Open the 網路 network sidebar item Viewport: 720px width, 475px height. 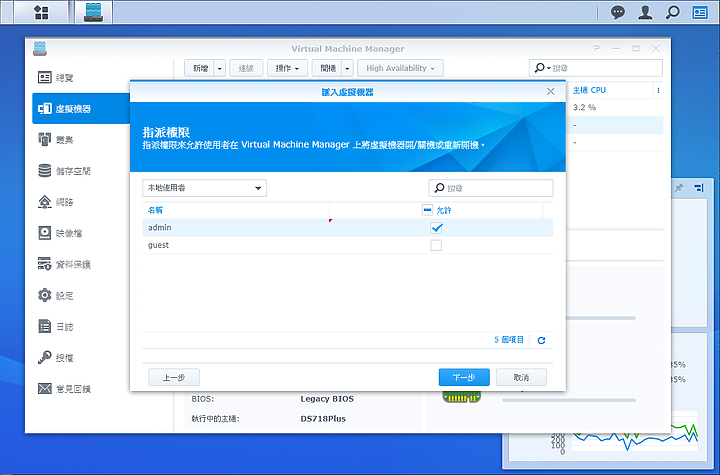coord(81,202)
